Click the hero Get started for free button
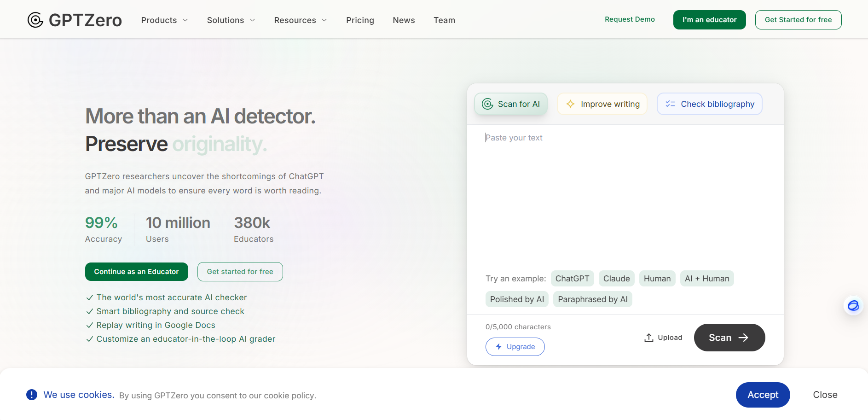The image size is (868, 420). tap(240, 272)
